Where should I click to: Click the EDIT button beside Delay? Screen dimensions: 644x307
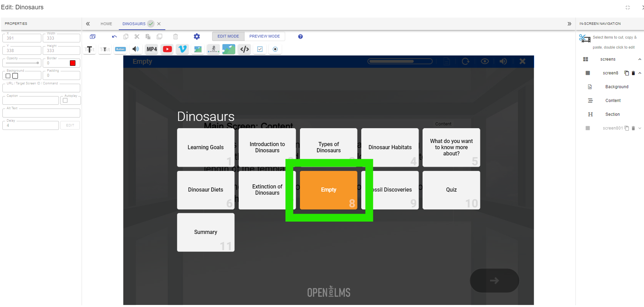click(x=70, y=125)
